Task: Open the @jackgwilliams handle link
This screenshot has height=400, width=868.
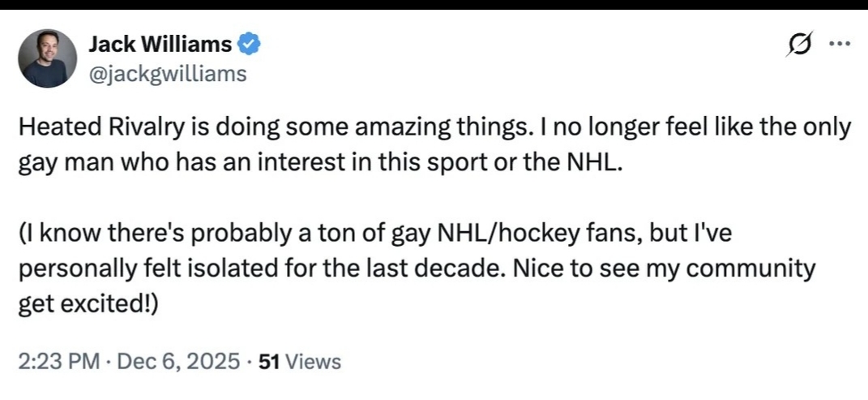Action: (x=167, y=75)
